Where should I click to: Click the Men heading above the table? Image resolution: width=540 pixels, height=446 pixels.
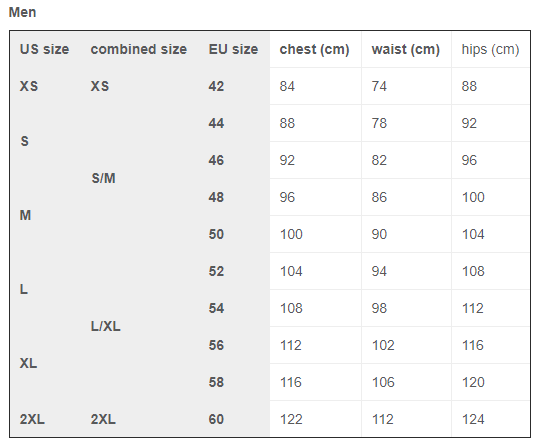pos(22,12)
